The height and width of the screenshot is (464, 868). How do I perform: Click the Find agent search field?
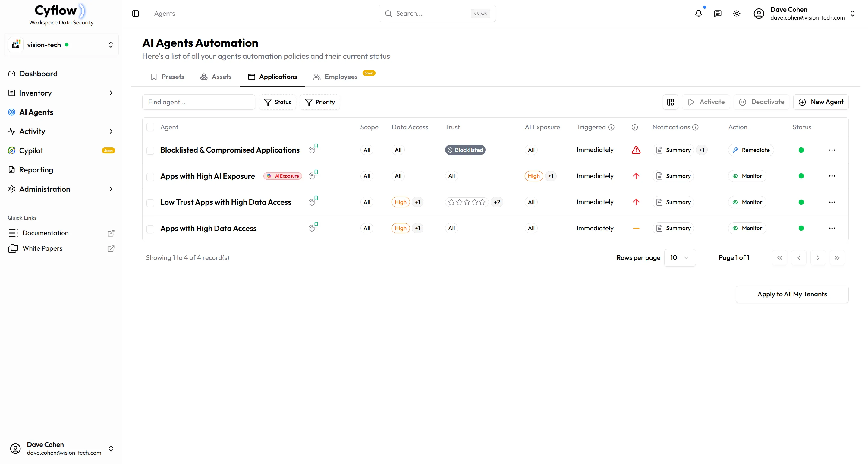(x=199, y=102)
